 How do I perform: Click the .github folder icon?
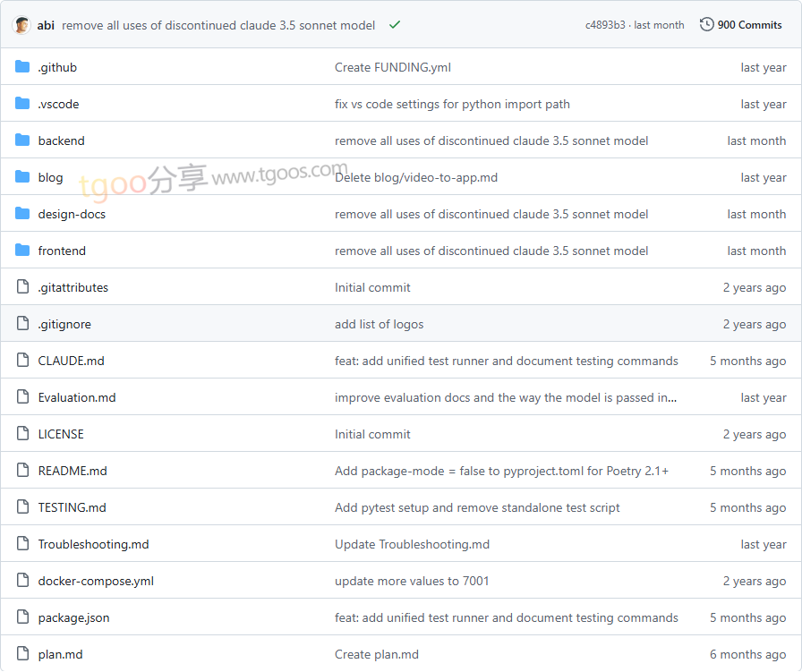(x=22, y=67)
